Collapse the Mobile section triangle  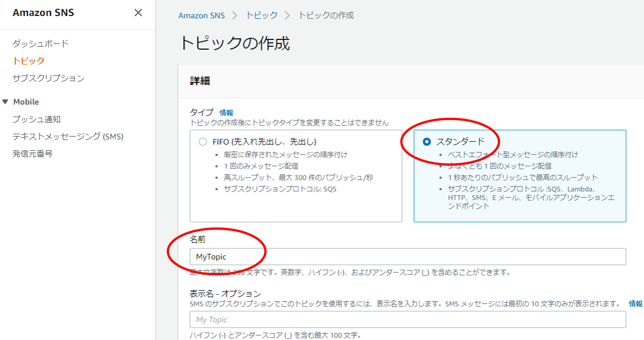point(5,102)
